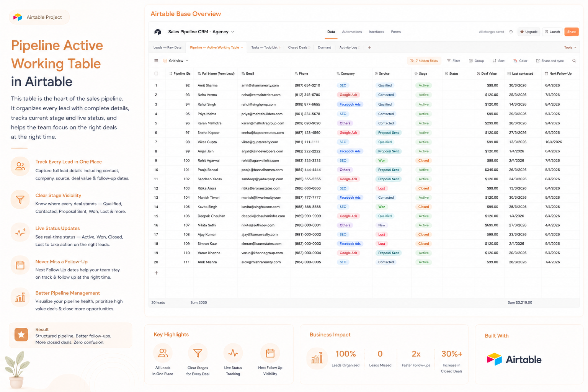The width and height of the screenshot is (588, 392).
Task: Click the New tag in Nikita Sethi's row
Action: [382, 225]
